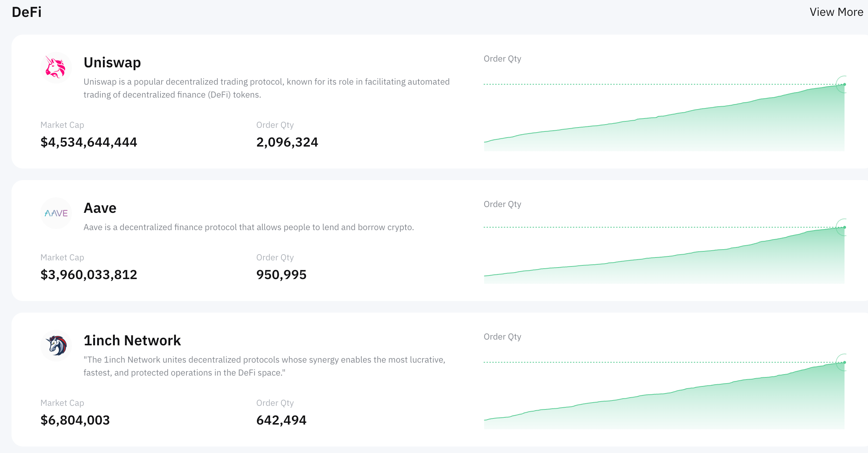Image resolution: width=868 pixels, height=453 pixels.
Task: Click the DeFi section heading
Action: point(27,12)
